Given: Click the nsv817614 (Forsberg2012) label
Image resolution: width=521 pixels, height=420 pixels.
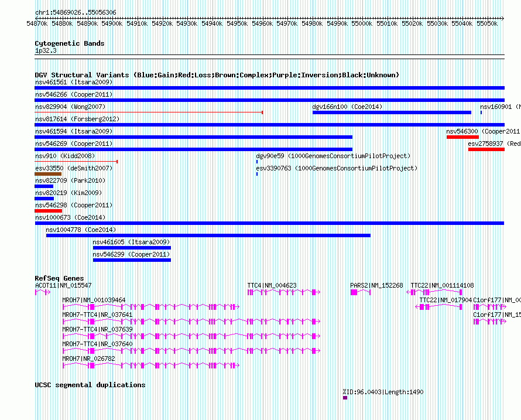Looking at the screenshot, I should point(77,119).
